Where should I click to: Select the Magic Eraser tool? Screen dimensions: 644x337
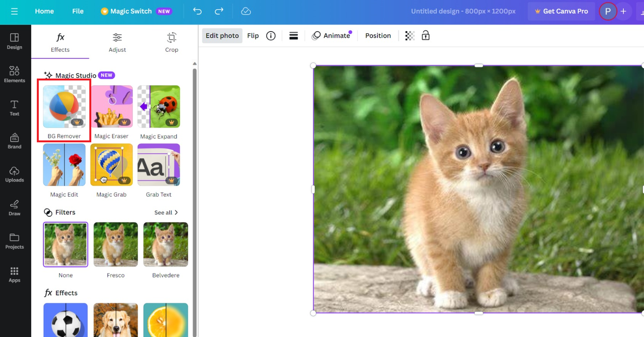[112, 113]
